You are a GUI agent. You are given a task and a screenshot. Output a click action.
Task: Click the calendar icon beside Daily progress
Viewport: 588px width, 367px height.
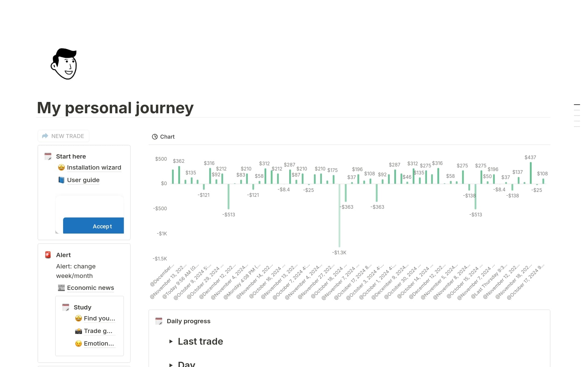(159, 321)
